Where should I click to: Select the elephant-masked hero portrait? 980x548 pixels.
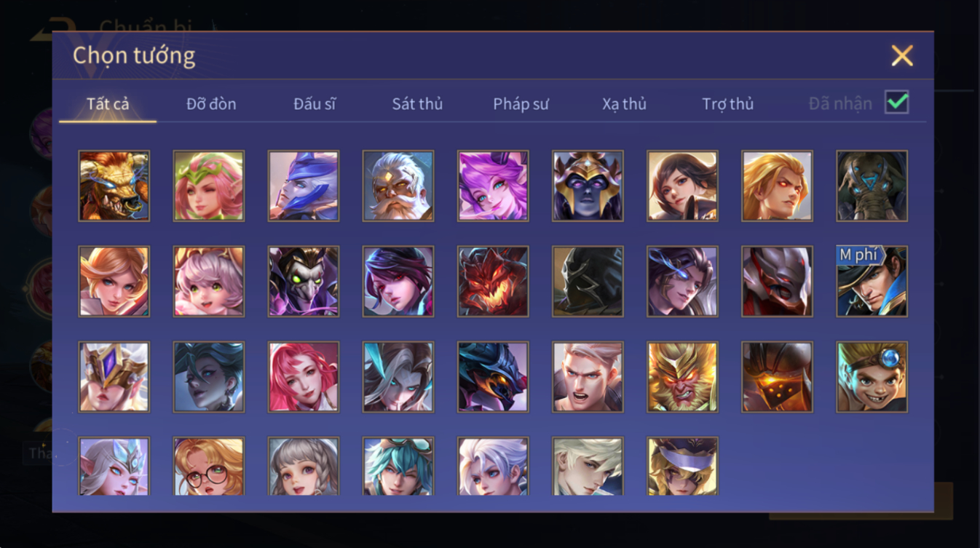point(872,186)
